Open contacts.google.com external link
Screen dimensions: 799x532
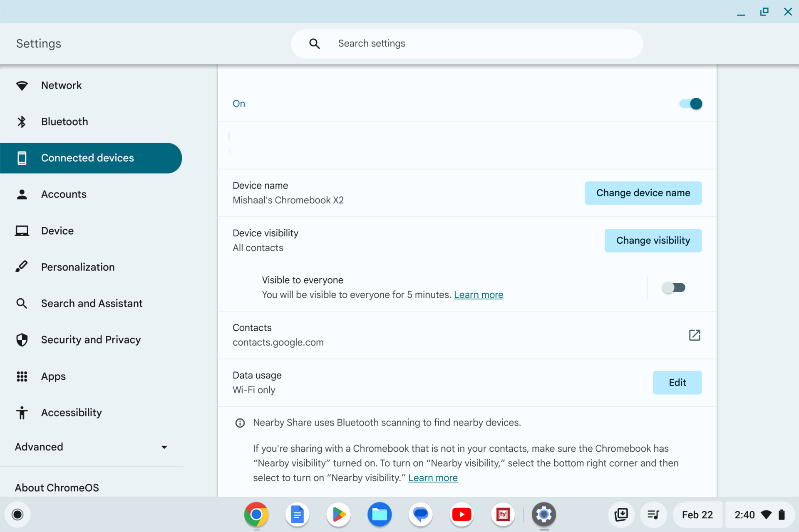coord(695,334)
